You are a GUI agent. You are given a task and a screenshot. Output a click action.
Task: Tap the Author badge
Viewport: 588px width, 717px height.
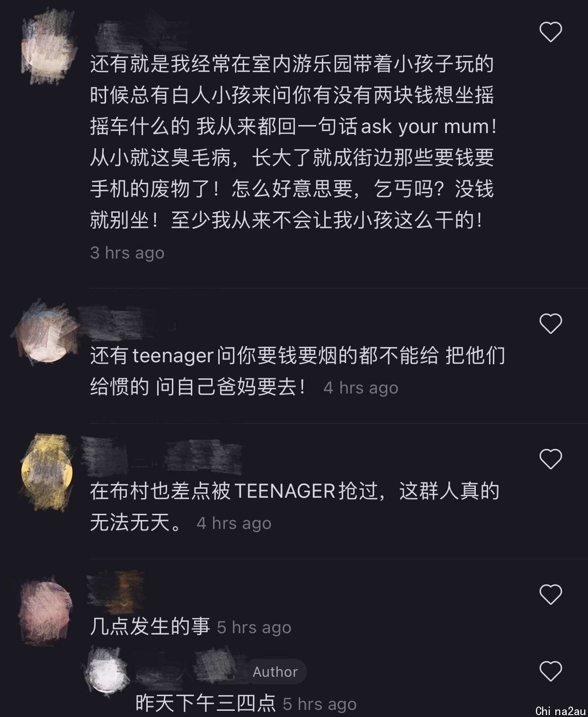click(275, 672)
